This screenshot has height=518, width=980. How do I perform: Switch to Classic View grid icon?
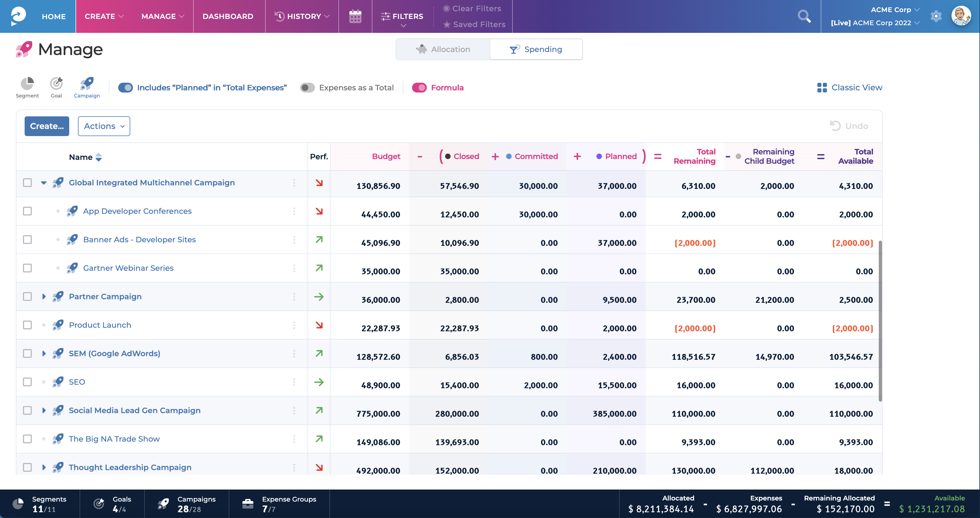822,88
